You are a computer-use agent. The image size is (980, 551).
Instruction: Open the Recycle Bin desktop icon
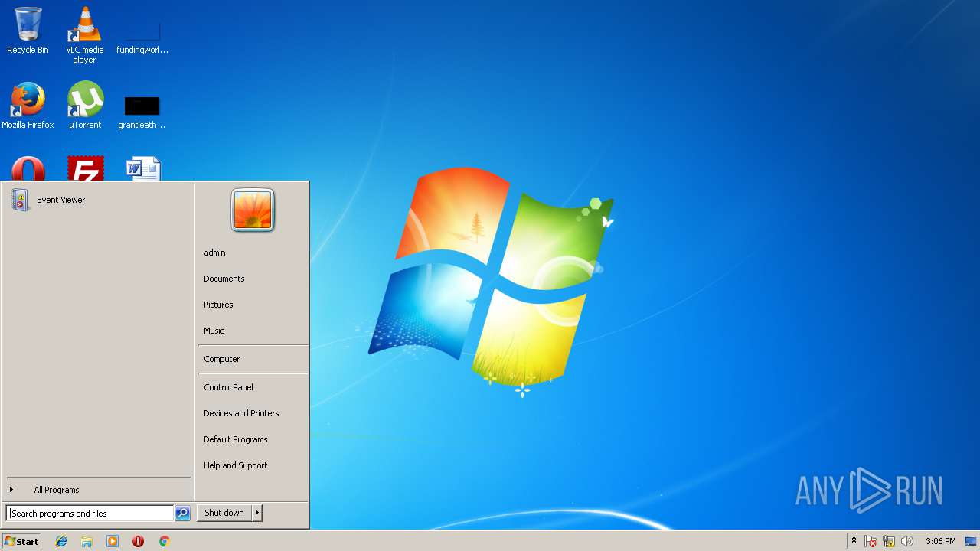pos(28,31)
